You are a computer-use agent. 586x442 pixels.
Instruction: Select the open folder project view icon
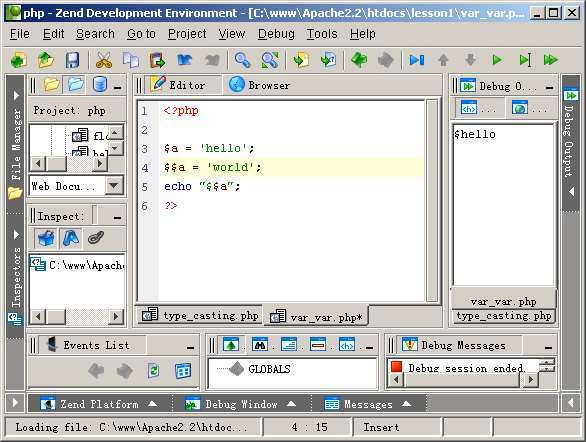pos(75,85)
